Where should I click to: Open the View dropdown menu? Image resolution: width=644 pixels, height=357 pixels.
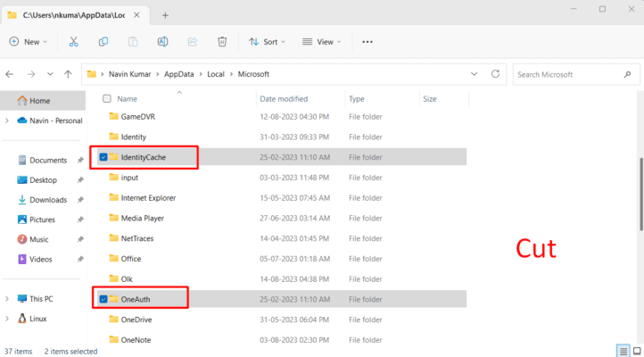(x=322, y=41)
